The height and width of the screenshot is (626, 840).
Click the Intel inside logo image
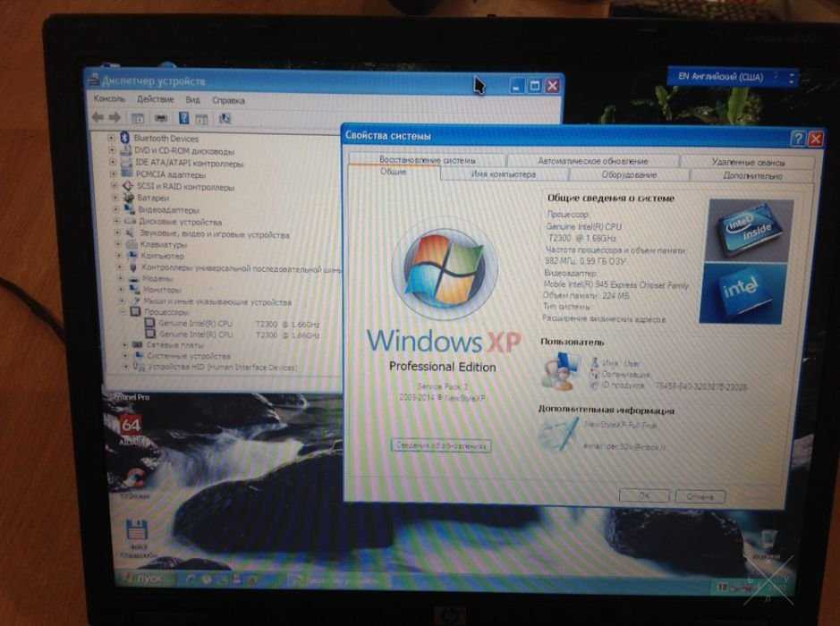[749, 230]
